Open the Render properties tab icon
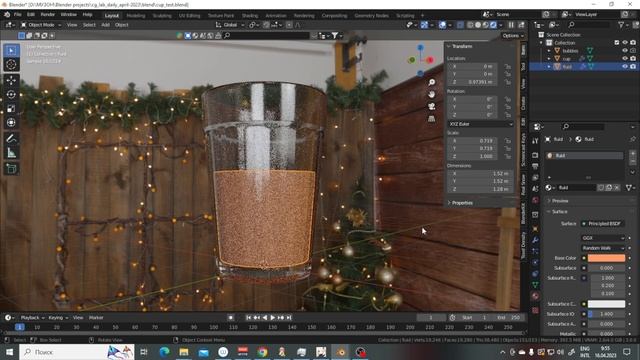The image size is (640, 360). pos(535,155)
